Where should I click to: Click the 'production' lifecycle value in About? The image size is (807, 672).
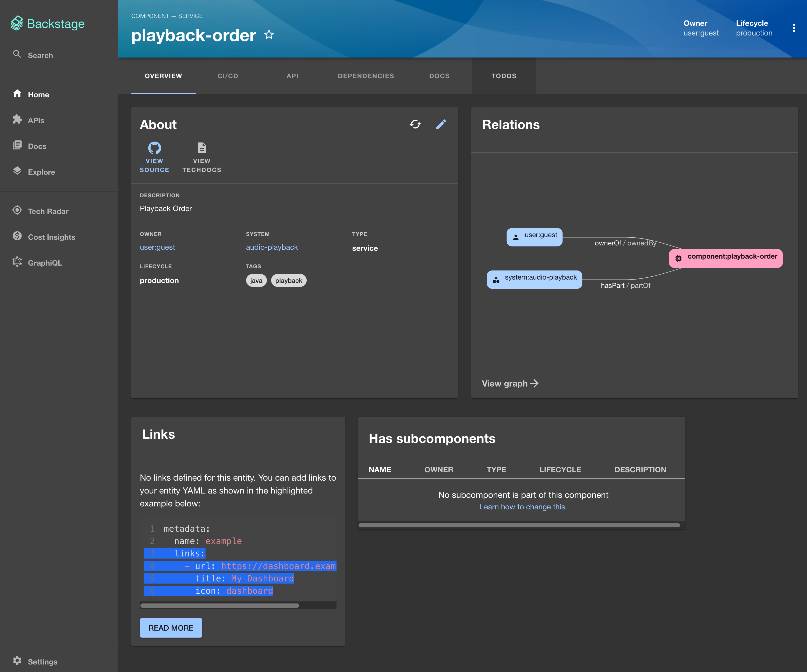coord(159,281)
